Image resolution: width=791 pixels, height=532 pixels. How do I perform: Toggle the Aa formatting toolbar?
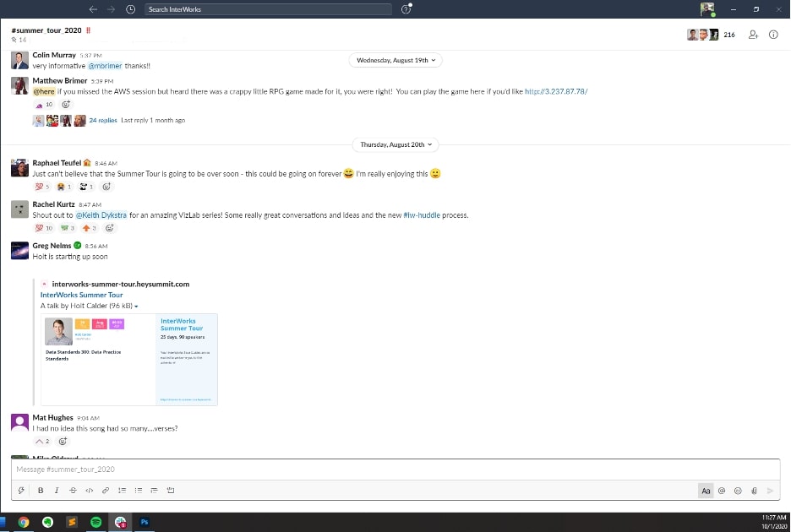click(x=706, y=491)
